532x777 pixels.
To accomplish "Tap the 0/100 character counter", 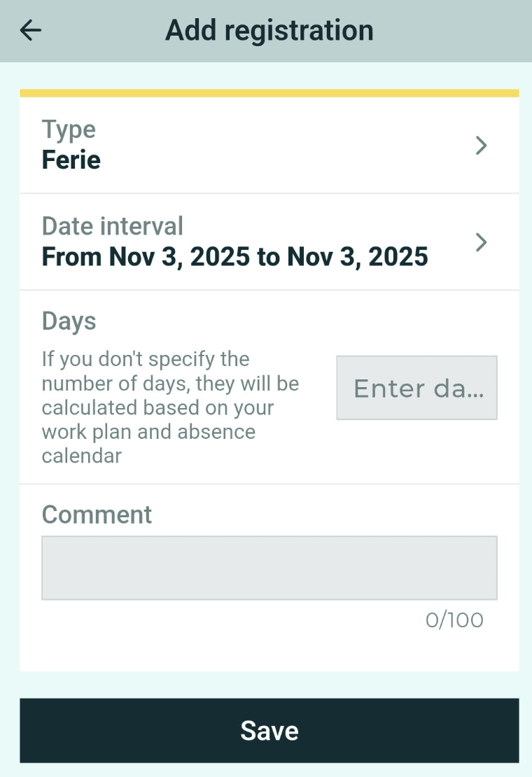I will [x=454, y=620].
